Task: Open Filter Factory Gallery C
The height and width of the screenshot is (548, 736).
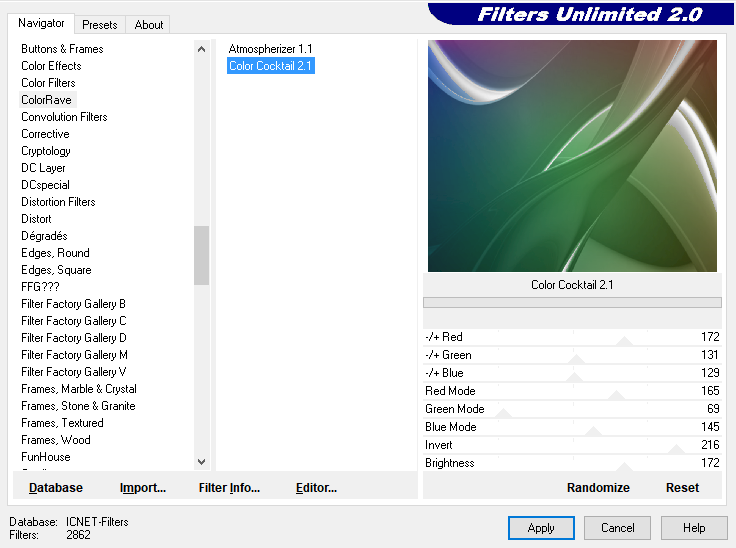Action: coord(74,321)
